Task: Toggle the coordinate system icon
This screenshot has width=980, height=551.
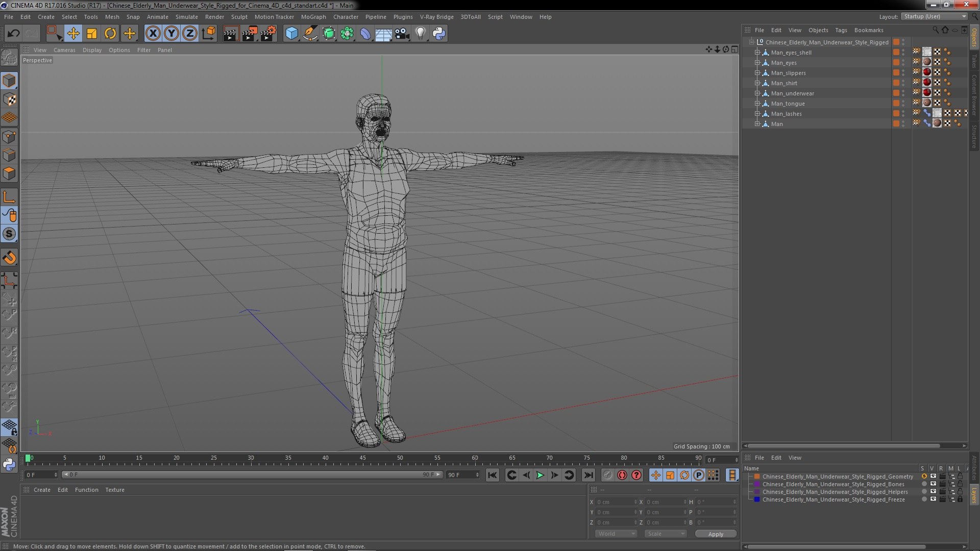Action: click(x=209, y=34)
